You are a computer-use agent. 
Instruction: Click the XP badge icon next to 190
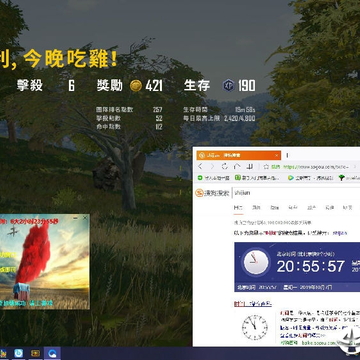click(x=229, y=86)
